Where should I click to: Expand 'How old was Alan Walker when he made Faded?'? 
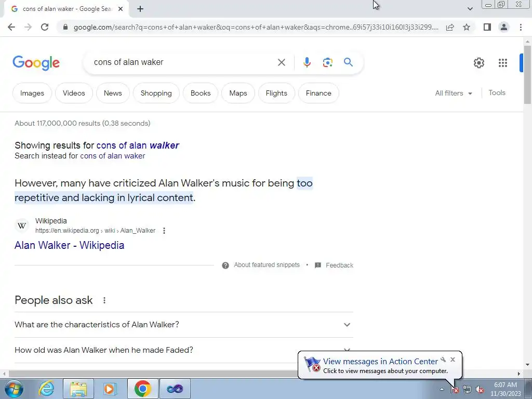[184, 350]
